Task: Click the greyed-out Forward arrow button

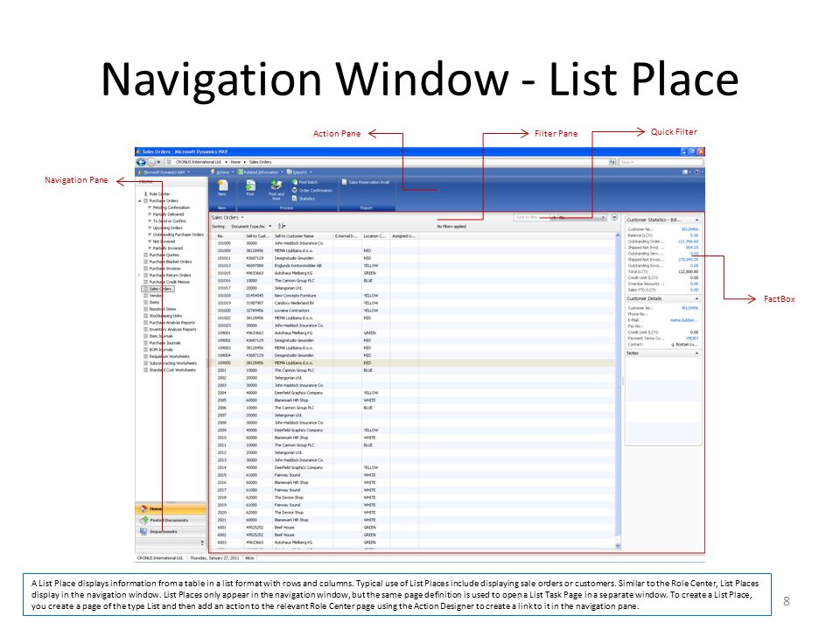Action: 151,162
